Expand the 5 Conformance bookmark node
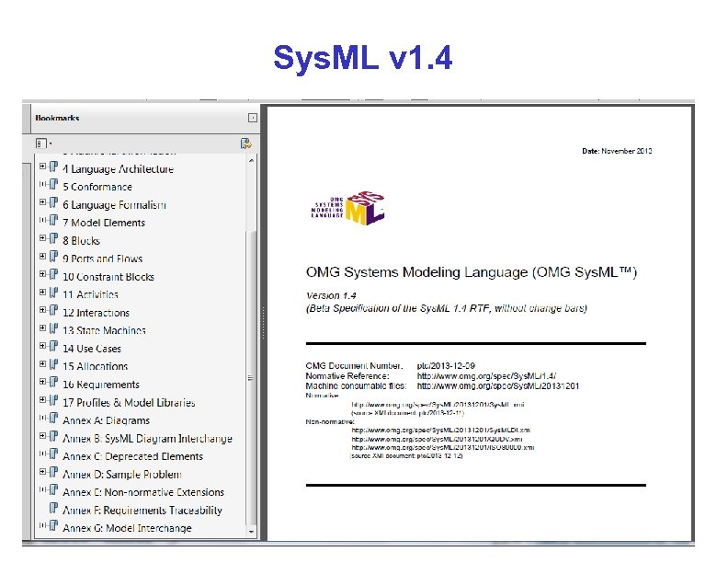 tap(42, 184)
